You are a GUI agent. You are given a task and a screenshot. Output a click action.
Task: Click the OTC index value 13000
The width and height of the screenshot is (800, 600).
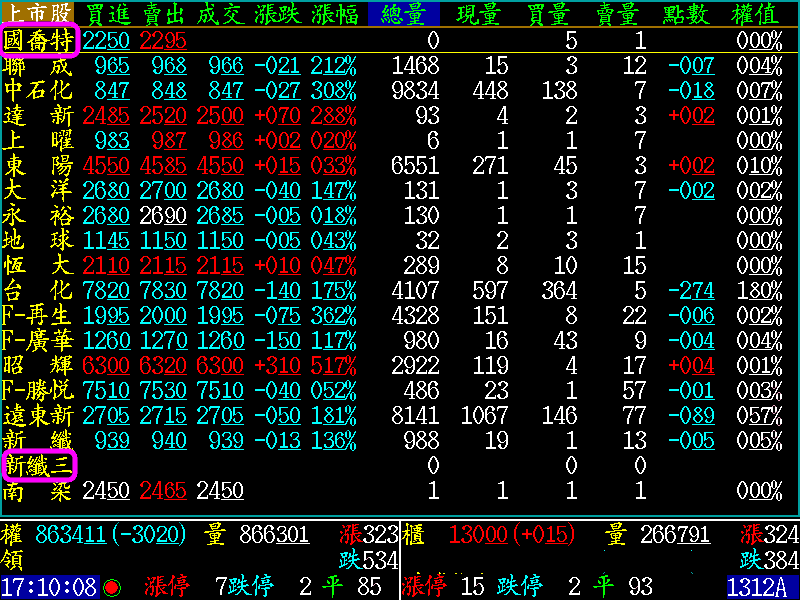click(480, 536)
